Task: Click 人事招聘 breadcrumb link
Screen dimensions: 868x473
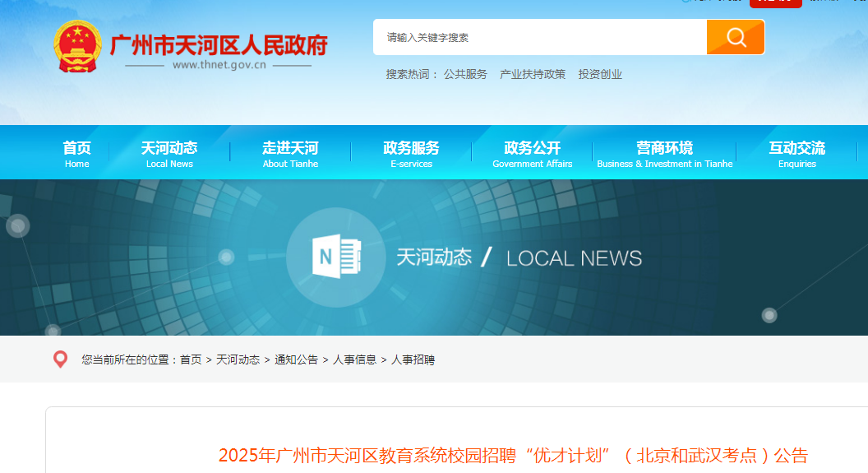Action: point(413,359)
